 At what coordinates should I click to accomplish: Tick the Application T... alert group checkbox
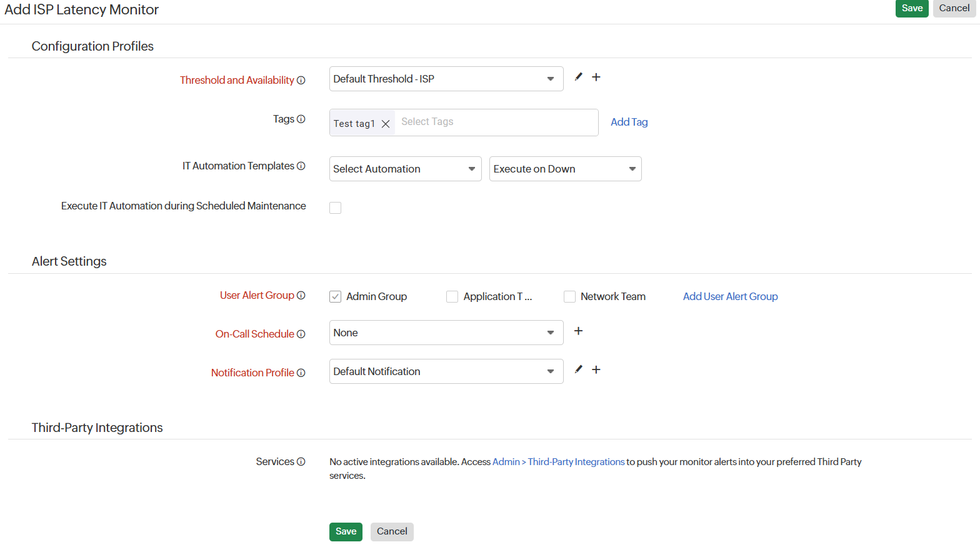452,296
